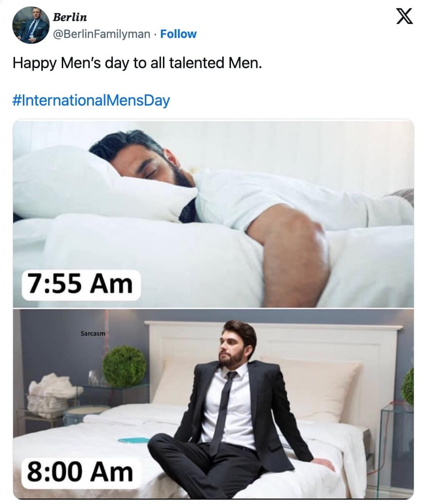424x504 pixels.
Task: Click the tweet text about talented Men
Action: point(137,63)
